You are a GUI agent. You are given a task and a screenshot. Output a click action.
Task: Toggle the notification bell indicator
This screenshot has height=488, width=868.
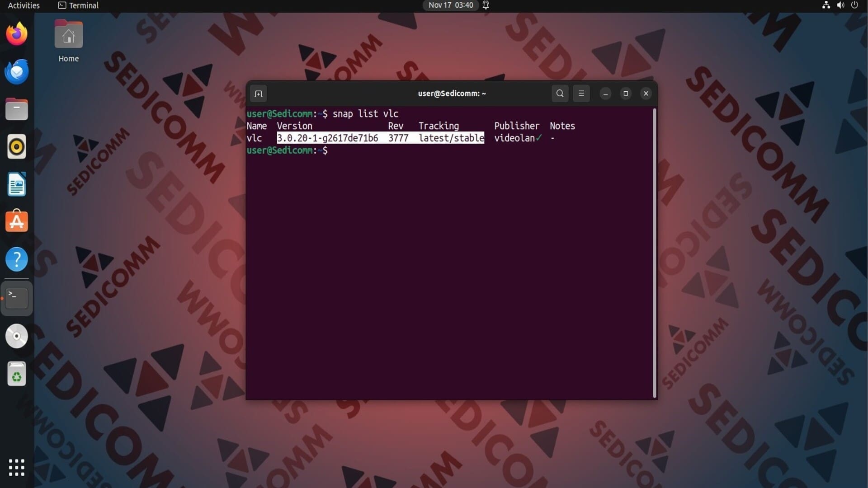point(486,5)
